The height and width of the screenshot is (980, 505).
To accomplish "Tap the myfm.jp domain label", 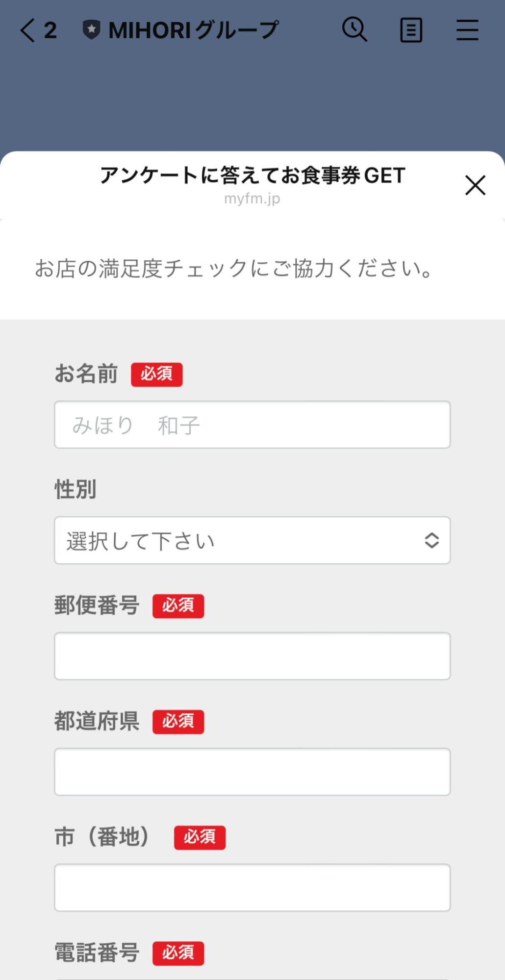I will [252, 198].
